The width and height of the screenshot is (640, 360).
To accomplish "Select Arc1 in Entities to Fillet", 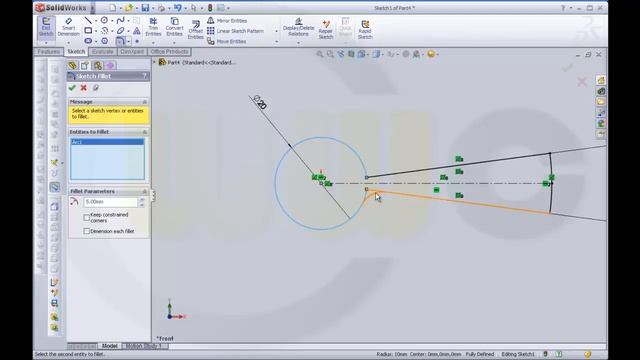I will click(x=107, y=142).
